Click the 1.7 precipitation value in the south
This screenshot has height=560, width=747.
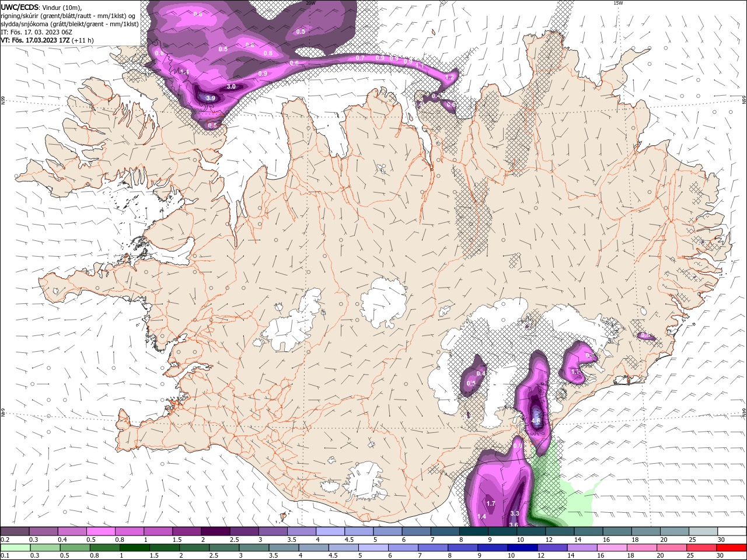point(491,503)
